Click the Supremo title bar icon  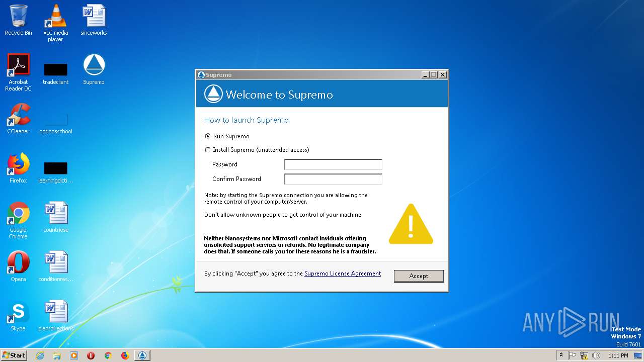pyautogui.click(x=201, y=75)
